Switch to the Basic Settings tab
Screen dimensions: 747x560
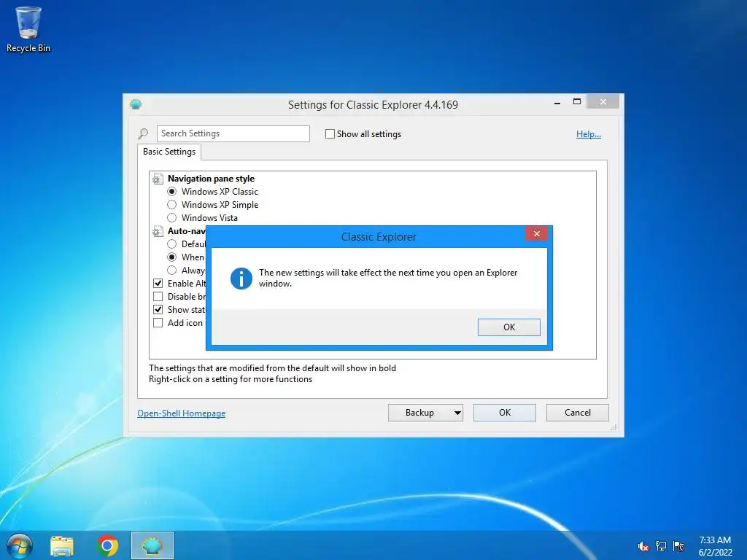pos(169,152)
